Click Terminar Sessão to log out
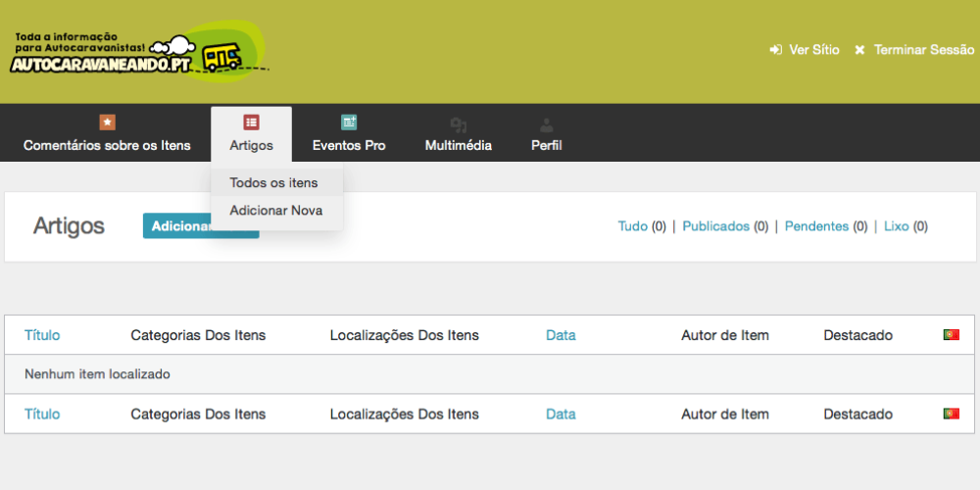 (923, 50)
